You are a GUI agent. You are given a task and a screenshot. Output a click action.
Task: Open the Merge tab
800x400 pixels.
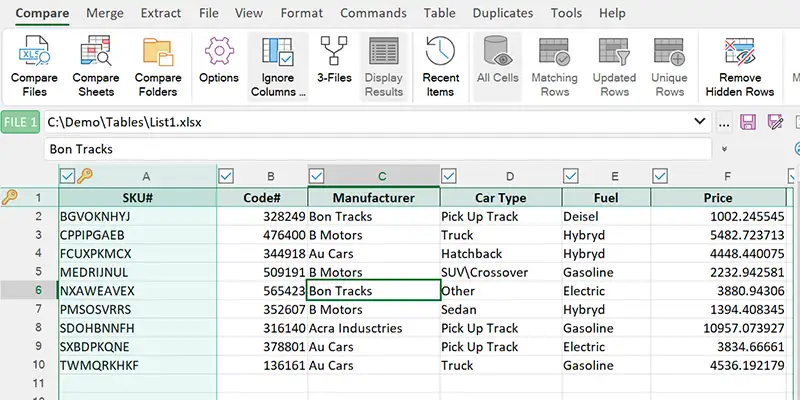click(105, 13)
